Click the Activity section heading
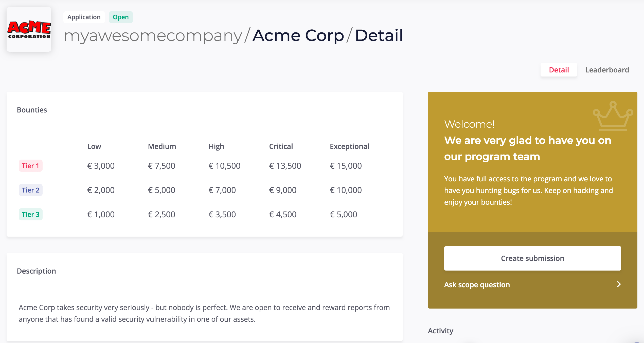The width and height of the screenshot is (644, 343). point(440,331)
